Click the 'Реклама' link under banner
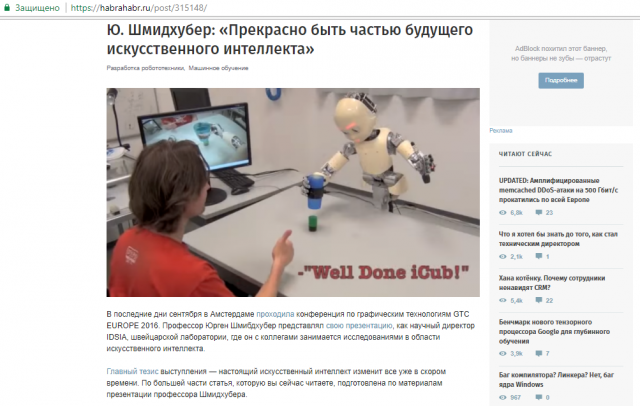This screenshot has height=406, width=640. 501,131
